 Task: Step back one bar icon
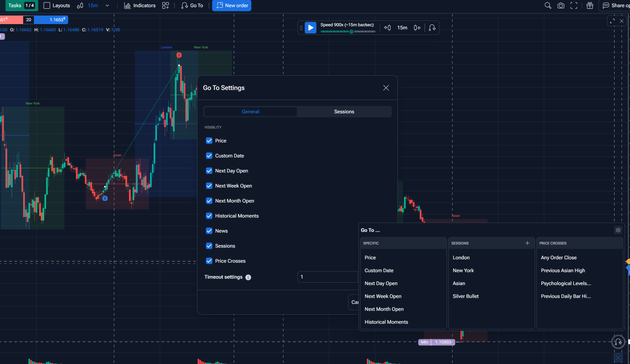coord(387,28)
